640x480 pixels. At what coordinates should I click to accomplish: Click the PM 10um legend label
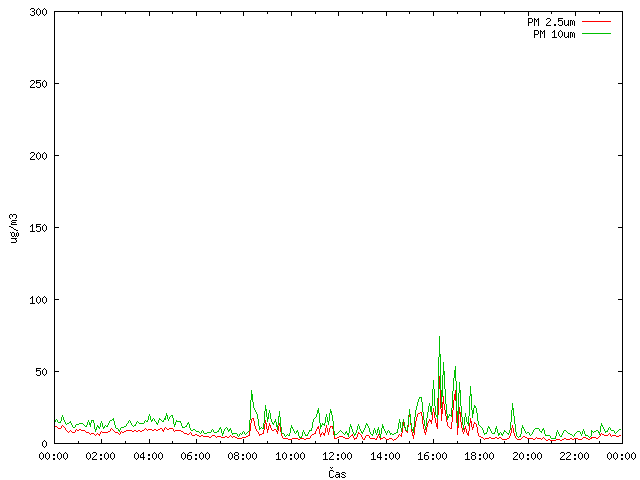554,34
